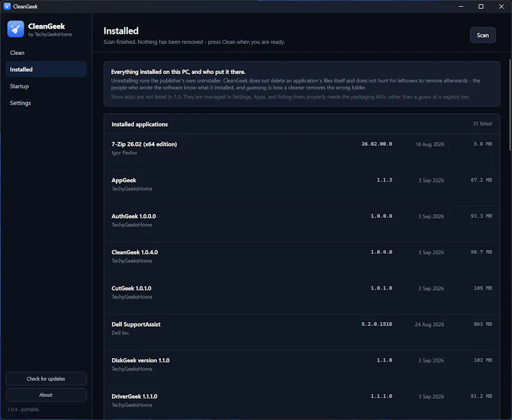The width and height of the screenshot is (512, 420).
Task: Click the 67.2 MB size value
Action: tap(481, 180)
